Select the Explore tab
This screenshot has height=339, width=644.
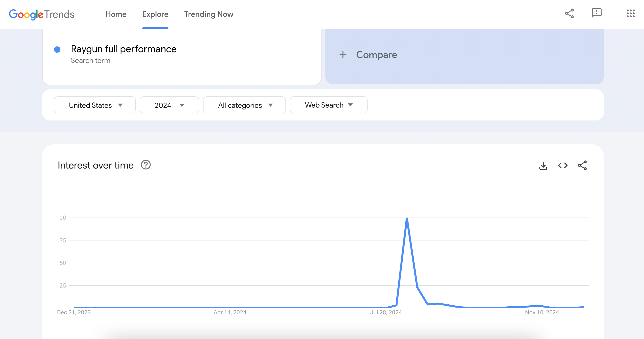pyautogui.click(x=155, y=14)
